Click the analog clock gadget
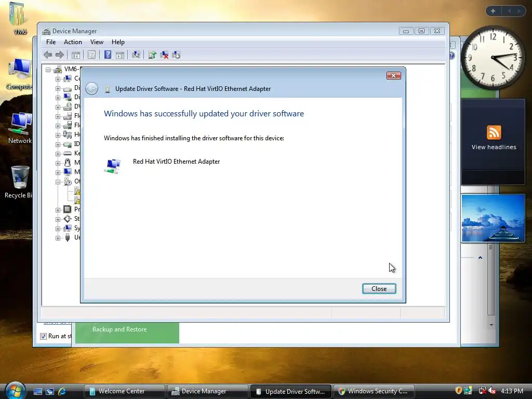The height and width of the screenshot is (399, 532). pos(493,57)
